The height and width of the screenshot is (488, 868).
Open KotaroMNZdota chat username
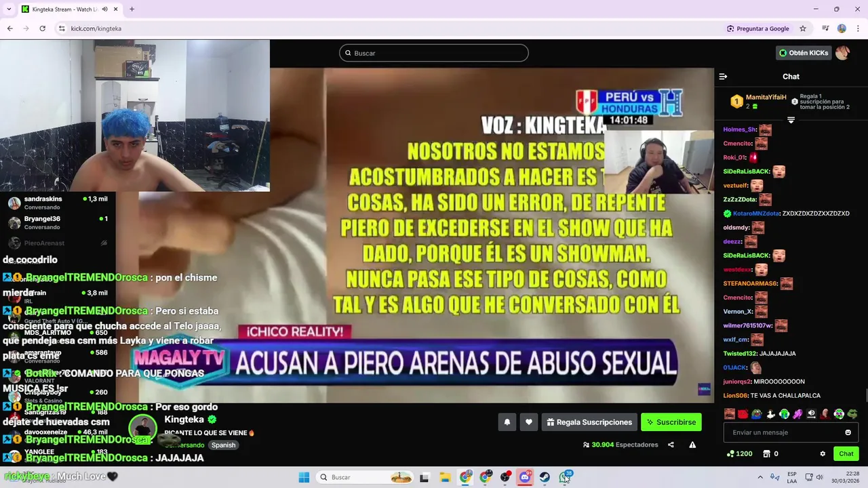tap(756, 213)
